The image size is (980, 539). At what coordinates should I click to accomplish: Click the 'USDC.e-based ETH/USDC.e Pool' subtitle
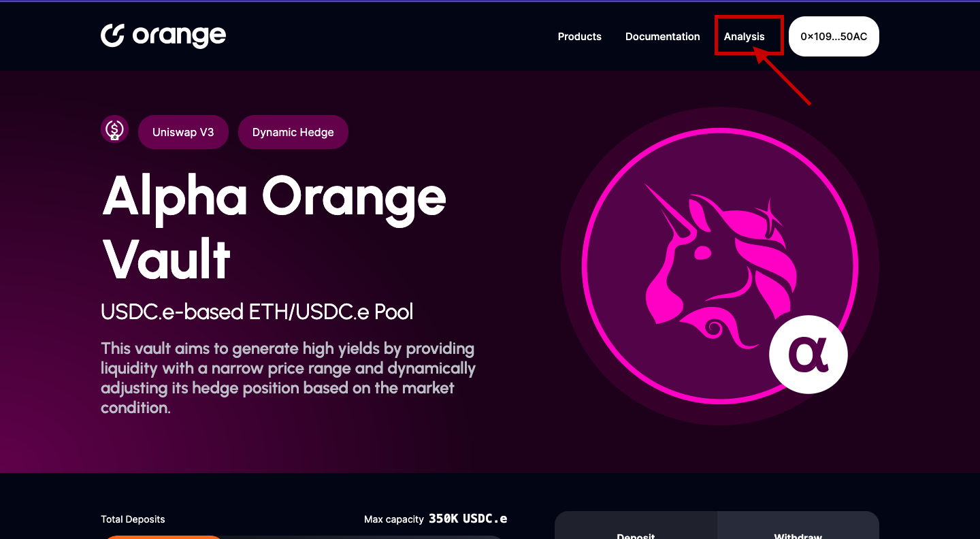pos(257,312)
